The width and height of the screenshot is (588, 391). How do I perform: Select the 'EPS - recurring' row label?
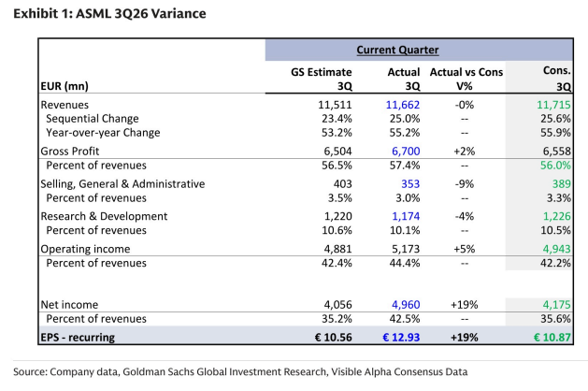tap(78, 338)
